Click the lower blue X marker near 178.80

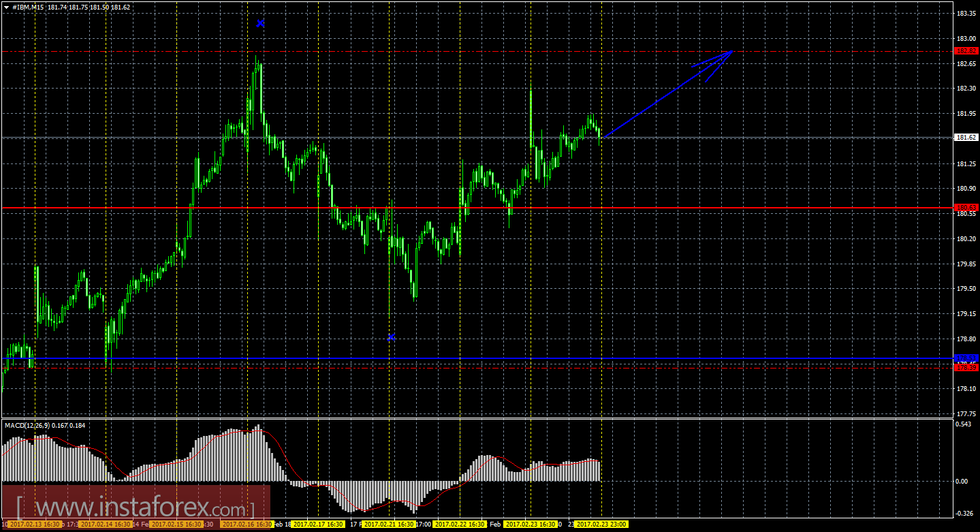[x=391, y=337]
